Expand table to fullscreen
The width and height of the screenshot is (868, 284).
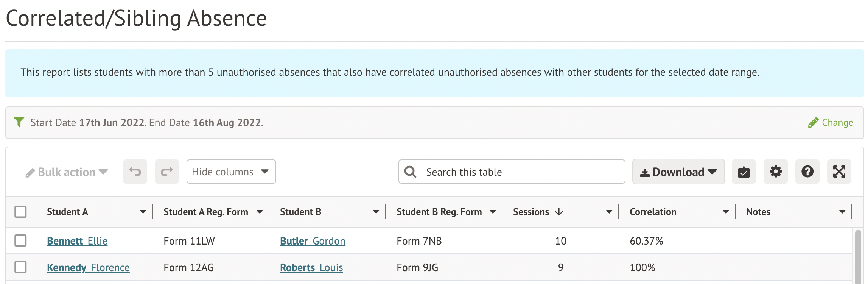839,172
